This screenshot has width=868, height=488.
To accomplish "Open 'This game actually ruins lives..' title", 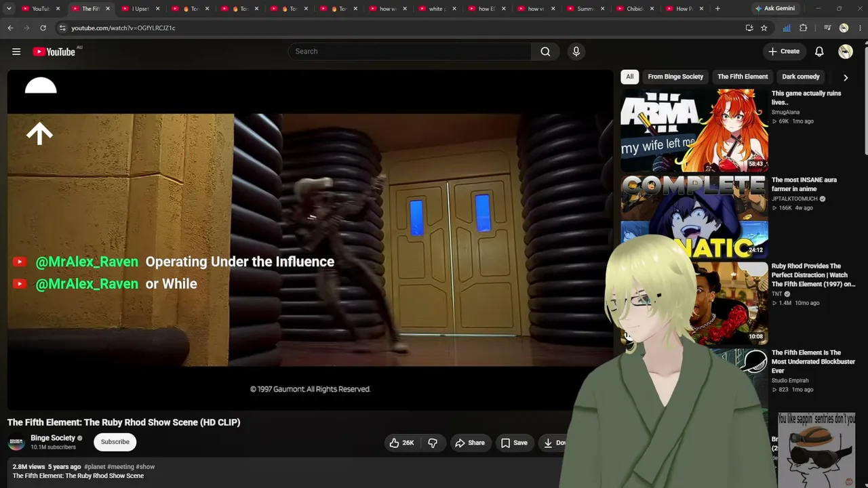I will pos(806,98).
